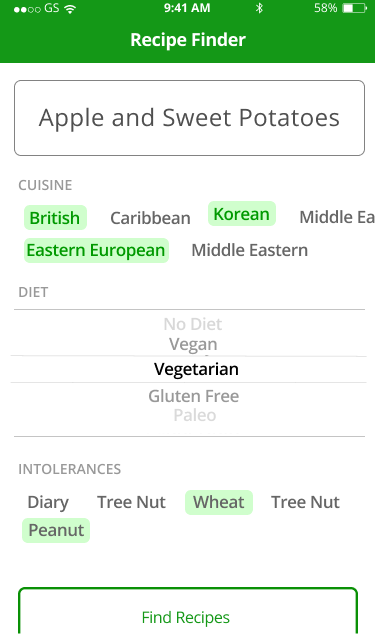
Task: Tap the battery indicator icon
Action: pos(355,8)
